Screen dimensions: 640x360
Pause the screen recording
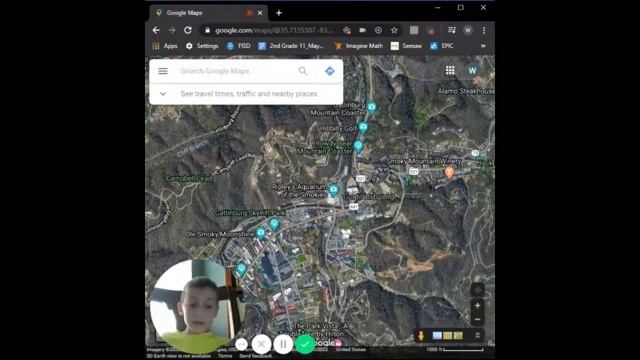(283, 344)
